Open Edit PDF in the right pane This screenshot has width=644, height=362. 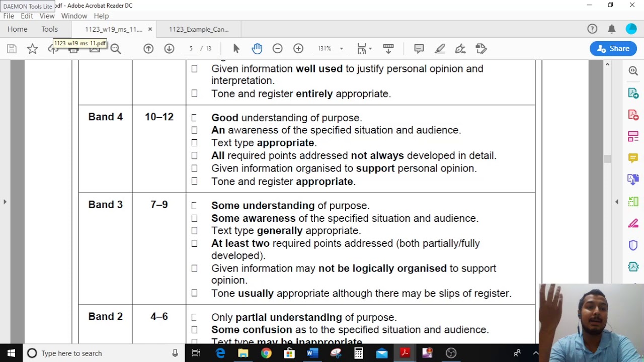pyautogui.click(x=633, y=136)
